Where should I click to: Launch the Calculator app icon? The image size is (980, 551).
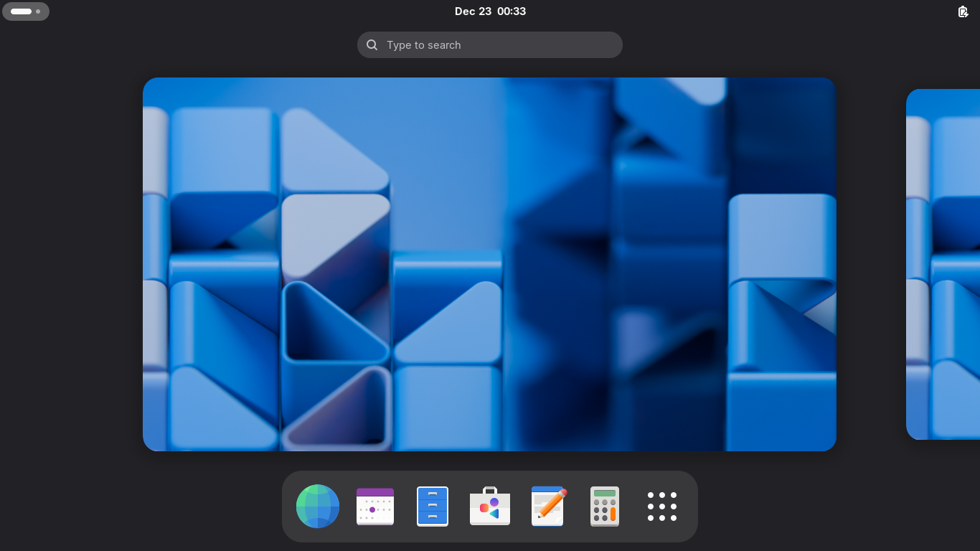point(605,507)
